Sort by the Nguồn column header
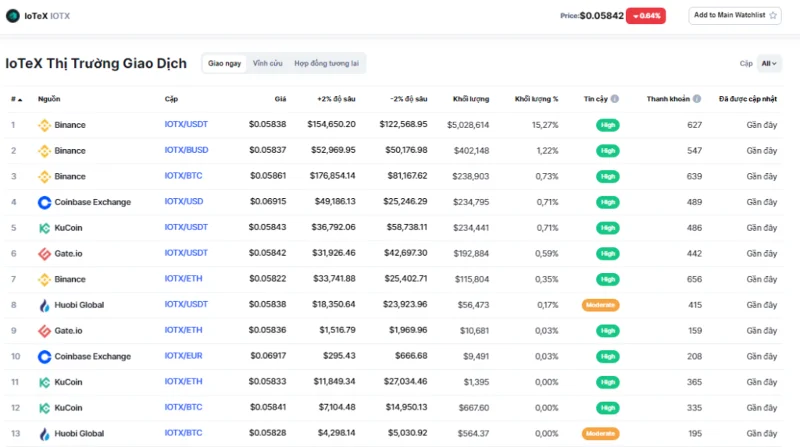This screenshot has width=800, height=447. click(49, 98)
